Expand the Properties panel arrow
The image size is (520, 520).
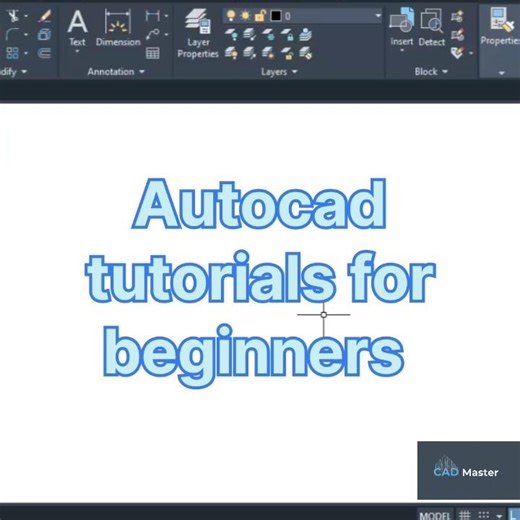click(501, 73)
